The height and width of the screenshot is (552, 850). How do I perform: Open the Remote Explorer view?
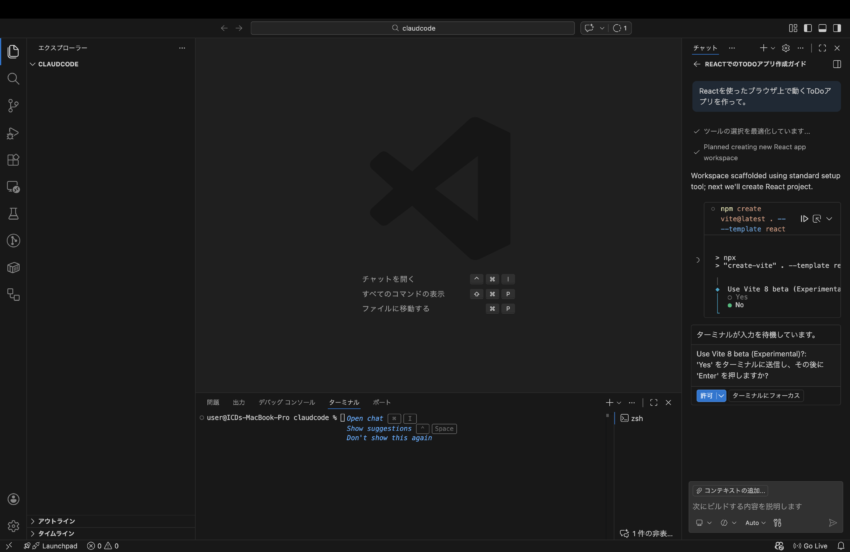tap(13, 186)
